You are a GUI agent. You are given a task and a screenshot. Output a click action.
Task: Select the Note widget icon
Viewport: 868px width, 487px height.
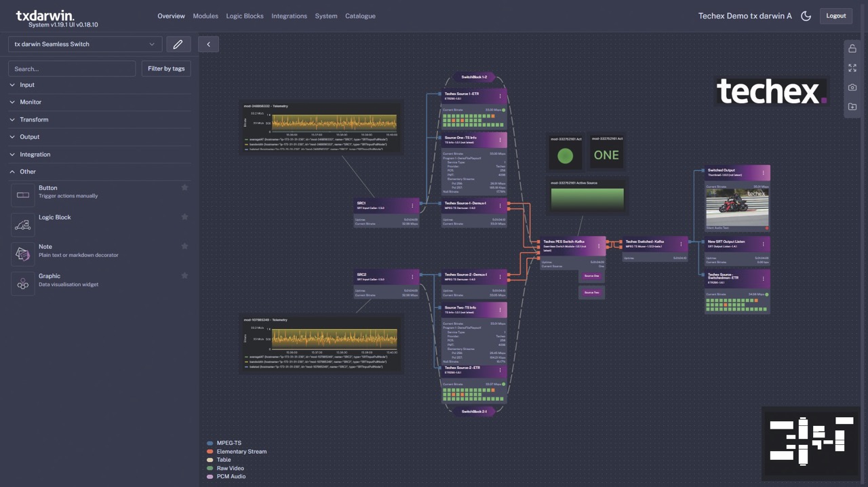[x=22, y=254]
